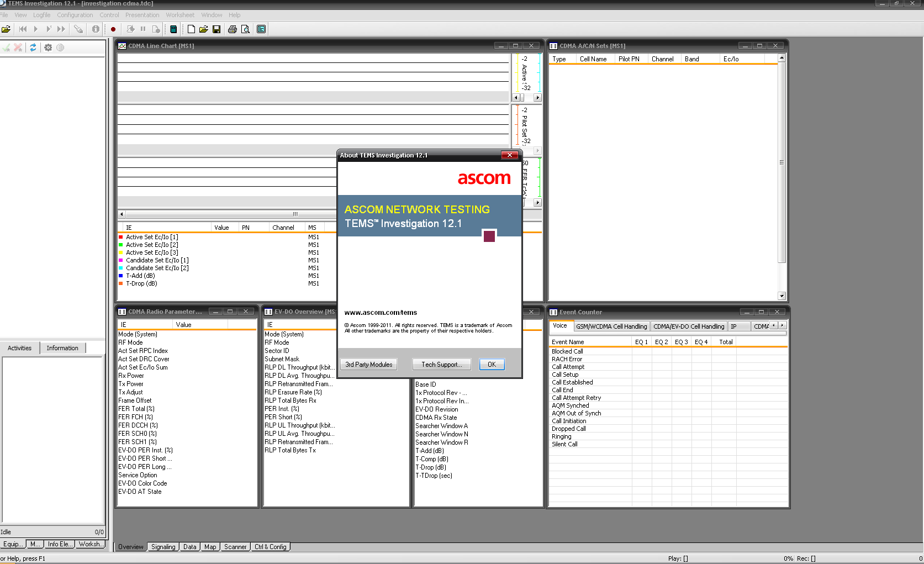This screenshot has width=924, height=564.
Task: Click the CDMA Line Chart window icon
Action: pyautogui.click(x=122, y=46)
